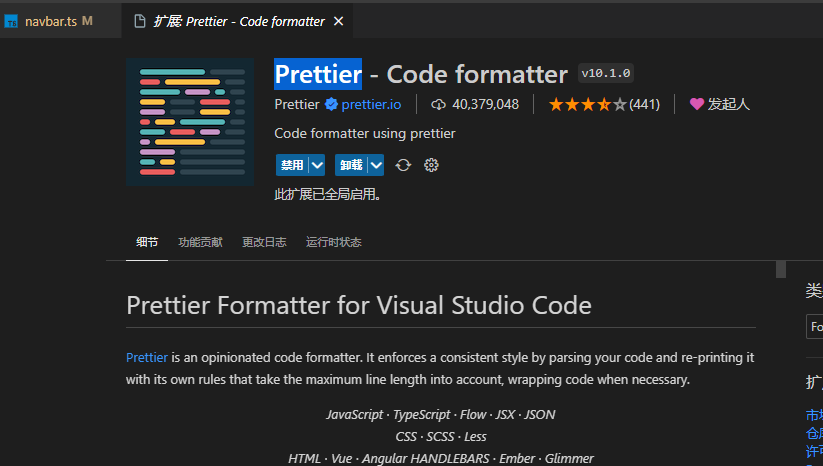Click the Prettier extension logo image
Image resolution: width=823 pixels, height=466 pixels.
190,122
